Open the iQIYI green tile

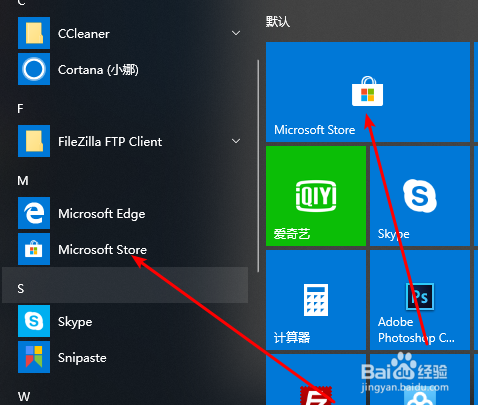316,196
